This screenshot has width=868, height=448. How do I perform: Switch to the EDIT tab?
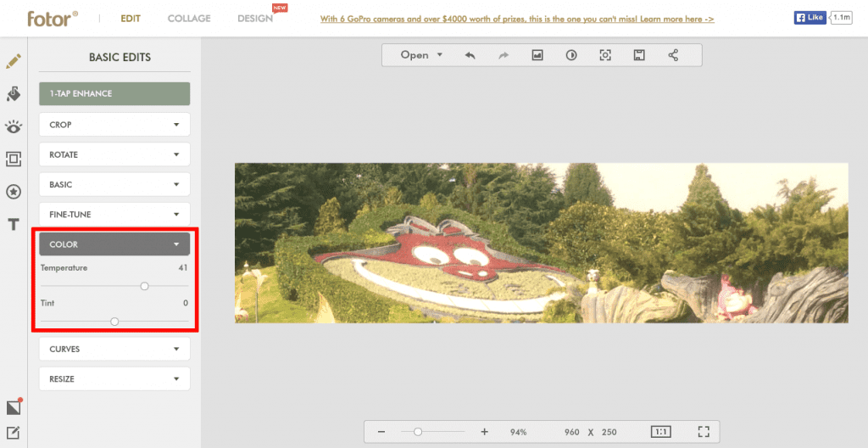[x=131, y=19]
